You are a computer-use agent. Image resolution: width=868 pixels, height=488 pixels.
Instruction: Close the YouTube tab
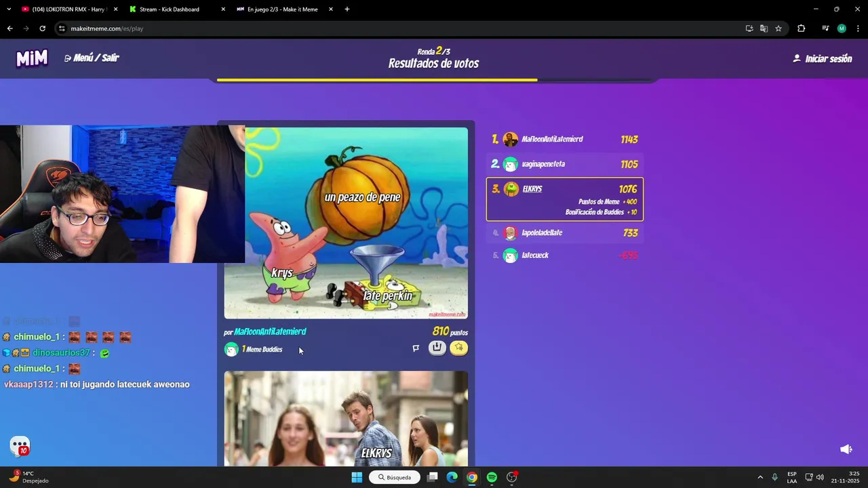(115, 9)
